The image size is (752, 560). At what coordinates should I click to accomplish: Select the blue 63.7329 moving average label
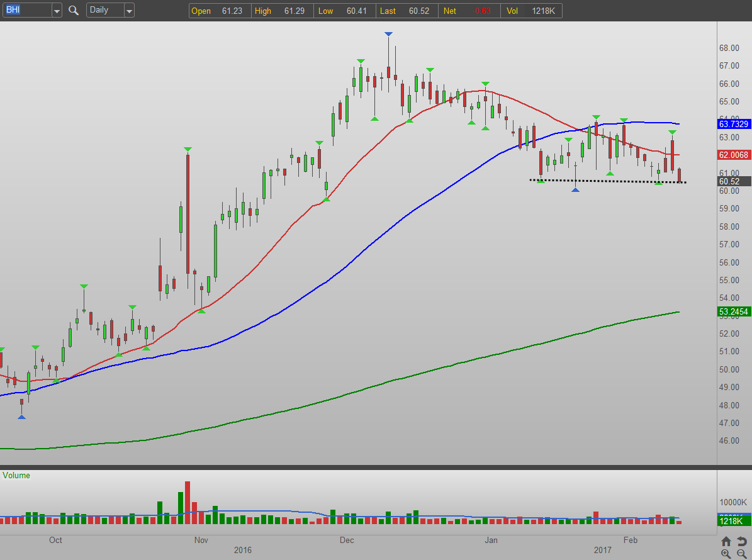click(x=734, y=125)
